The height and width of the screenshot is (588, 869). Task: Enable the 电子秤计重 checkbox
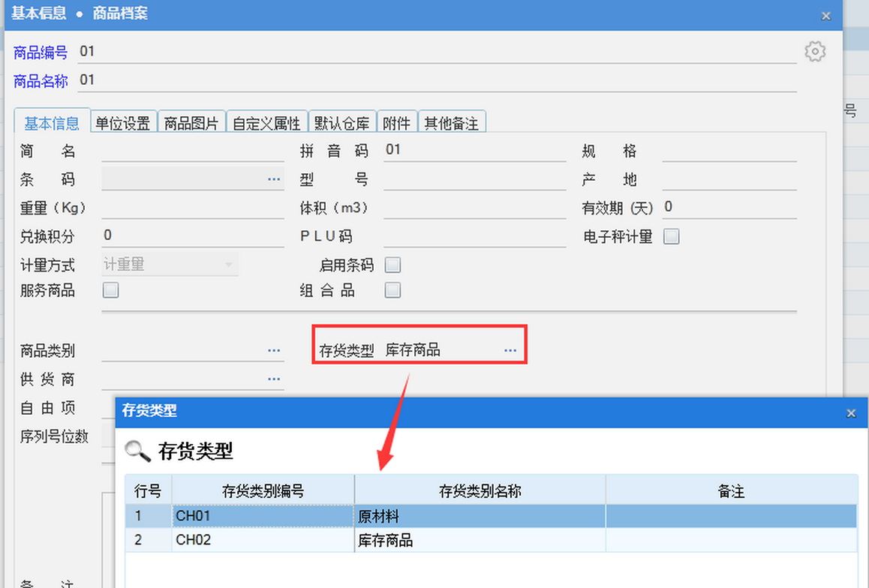point(671,236)
